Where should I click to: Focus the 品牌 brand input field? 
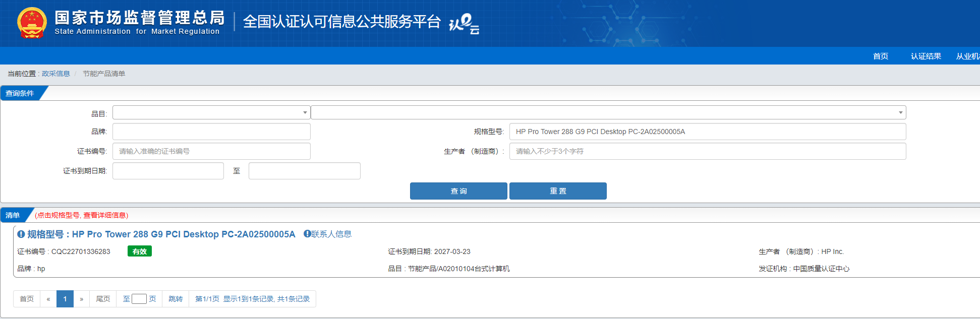(x=211, y=132)
